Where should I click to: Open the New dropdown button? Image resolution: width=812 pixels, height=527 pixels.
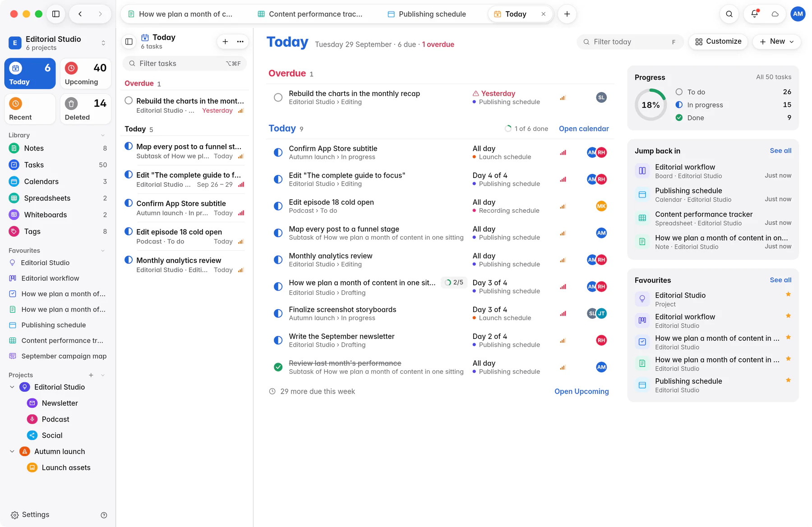(x=777, y=41)
